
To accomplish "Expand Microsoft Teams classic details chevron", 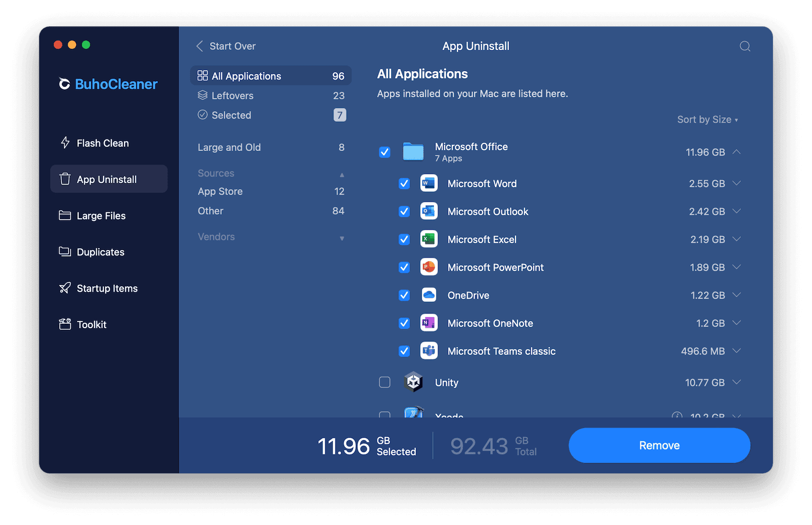I will tap(737, 351).
